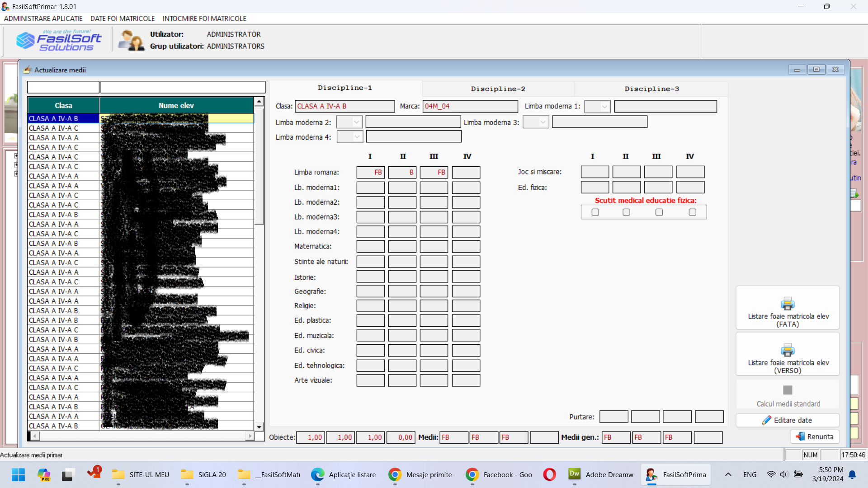Click the Editare date pencil icon
The image size is (868, 488).
tap(766, 420)
